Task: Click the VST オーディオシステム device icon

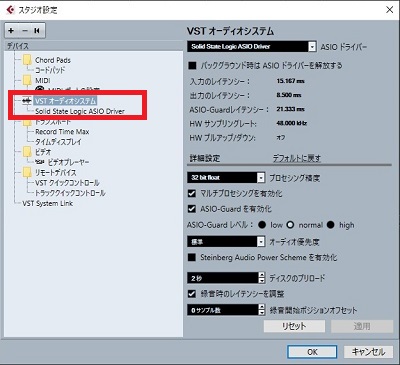Action: [x=27, y=101]
